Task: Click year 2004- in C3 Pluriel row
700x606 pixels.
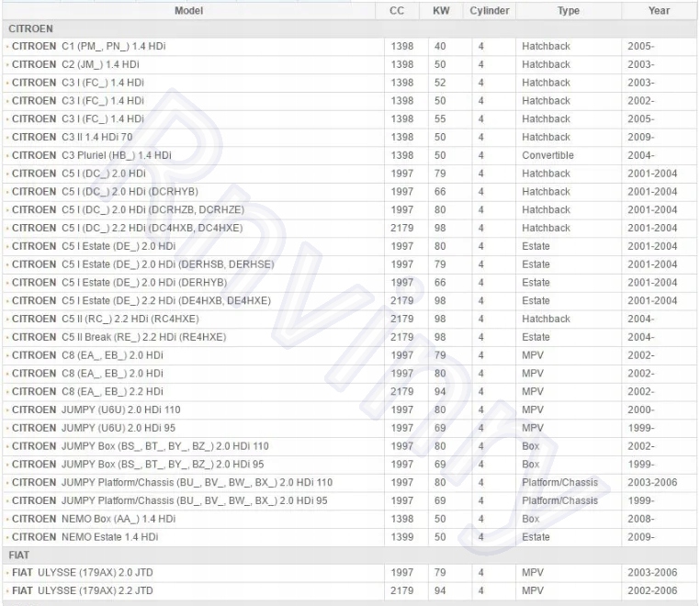Action: coord(641,156)
